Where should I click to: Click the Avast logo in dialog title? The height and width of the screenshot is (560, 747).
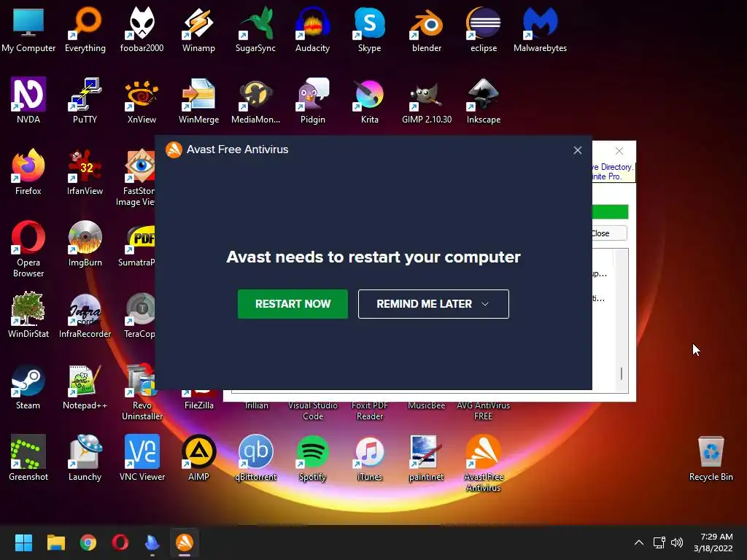click(x=174, y=149)
